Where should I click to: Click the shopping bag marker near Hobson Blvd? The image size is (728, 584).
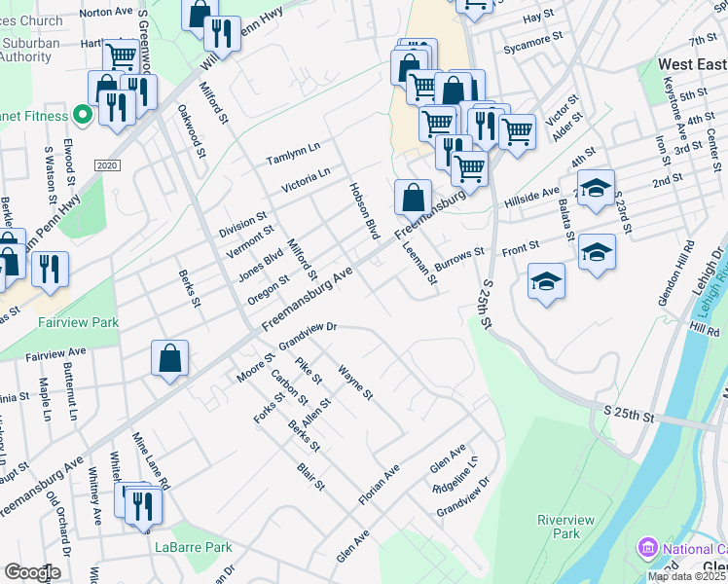[414, 197]
